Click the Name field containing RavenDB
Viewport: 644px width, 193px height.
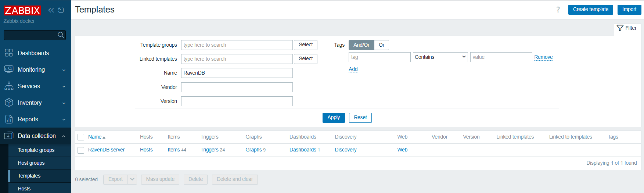237,73
